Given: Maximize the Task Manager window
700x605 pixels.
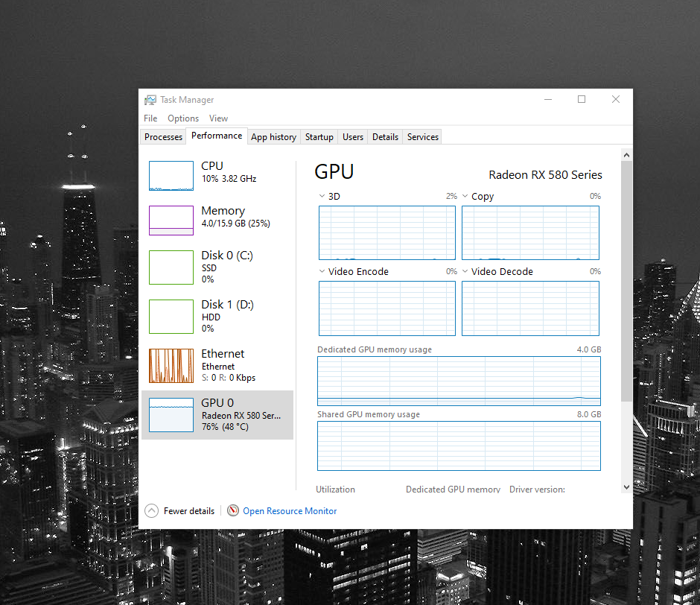Looking at the screenshot, I should tap(582, 99).
